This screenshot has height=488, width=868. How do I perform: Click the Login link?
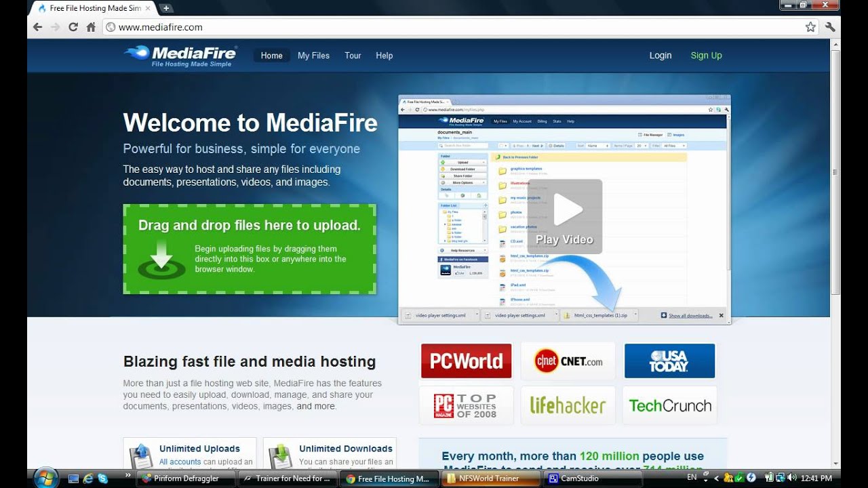(x=660, y=56)
